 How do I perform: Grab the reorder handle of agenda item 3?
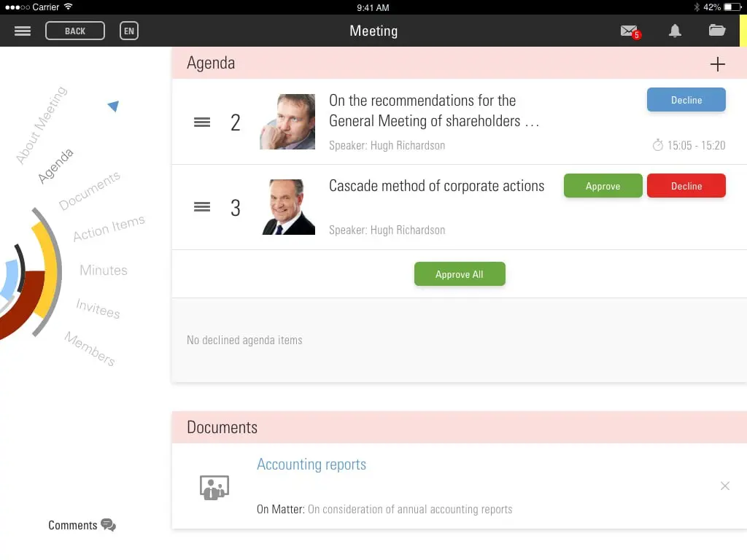coord(202,207)
